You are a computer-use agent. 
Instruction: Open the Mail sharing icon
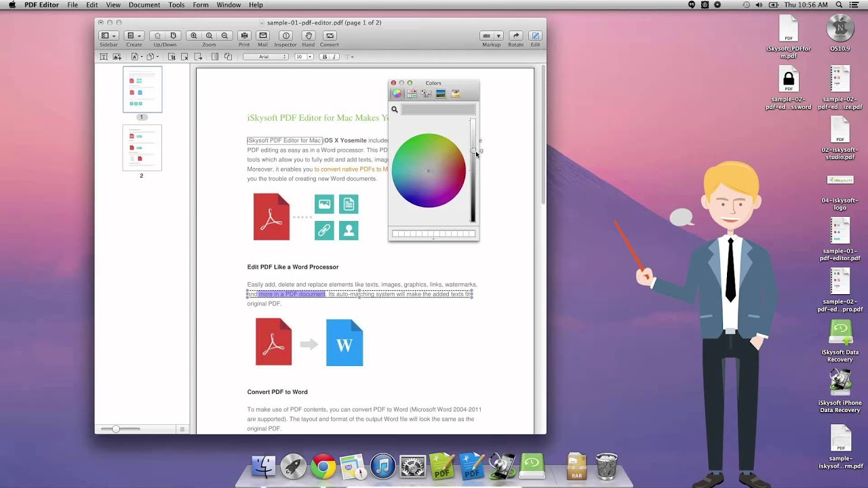point(262,35)
